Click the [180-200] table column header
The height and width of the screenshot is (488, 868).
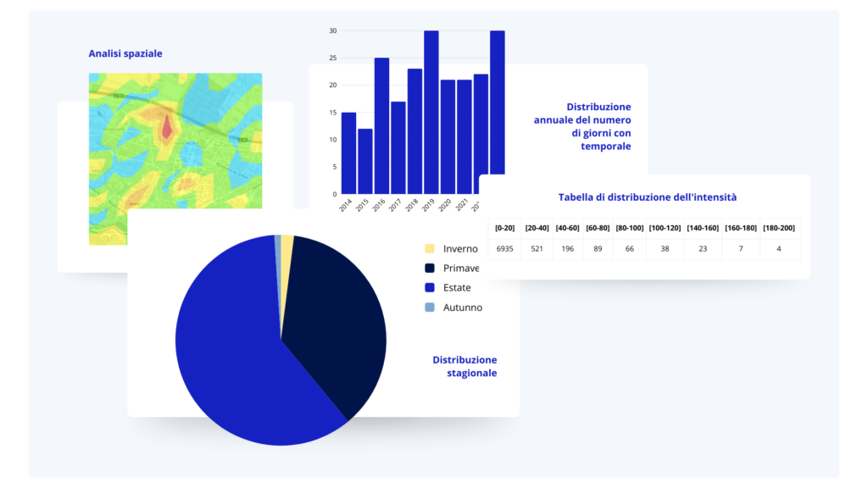[779, 228]
